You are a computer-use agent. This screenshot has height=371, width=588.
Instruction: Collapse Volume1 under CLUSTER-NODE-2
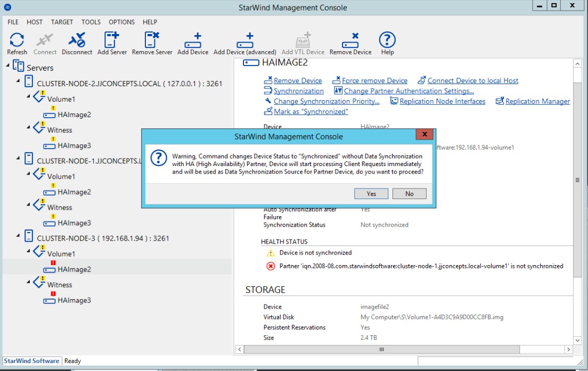(x=29, y=96)
